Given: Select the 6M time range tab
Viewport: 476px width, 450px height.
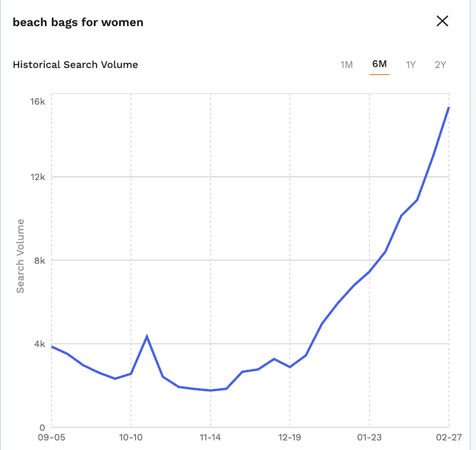Looking at the screenshot, I should click(380, 65).
